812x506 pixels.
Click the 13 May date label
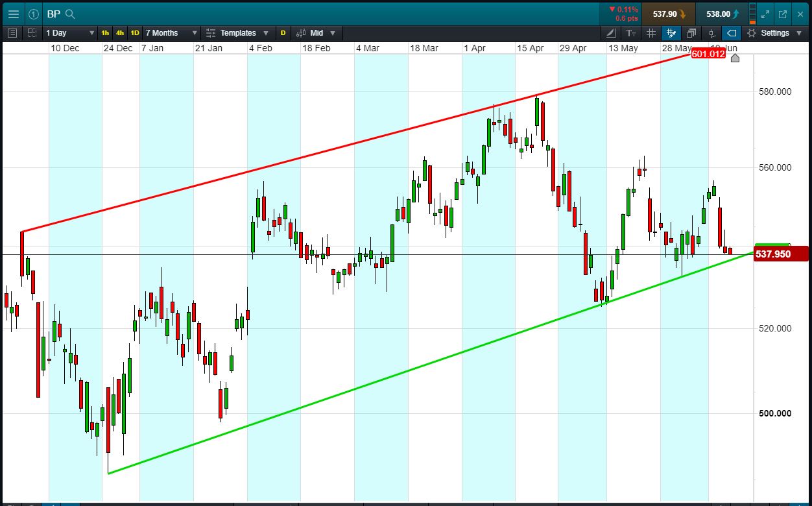[623, 48]
